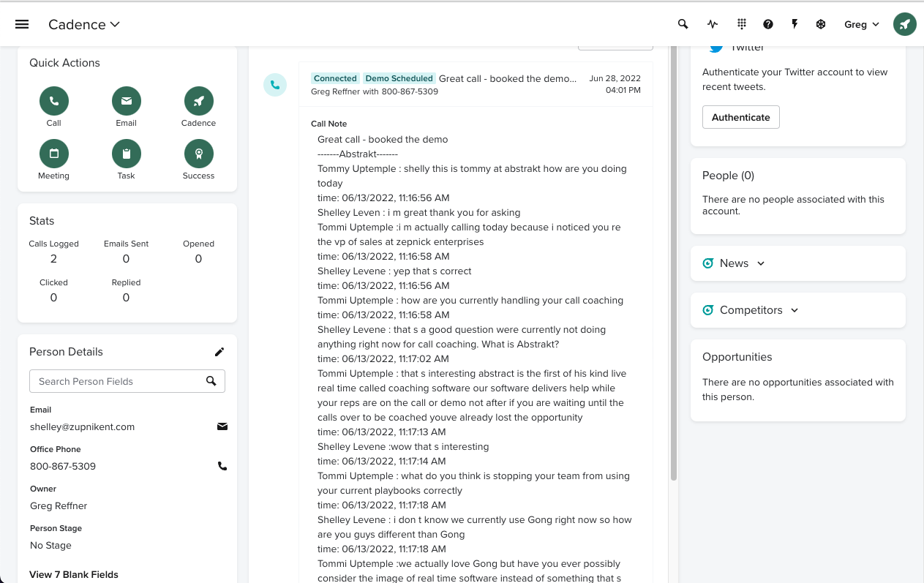Screen dimensions: 924x583
Task: Click the Search Person Fields input
Action: click(127, 381)
